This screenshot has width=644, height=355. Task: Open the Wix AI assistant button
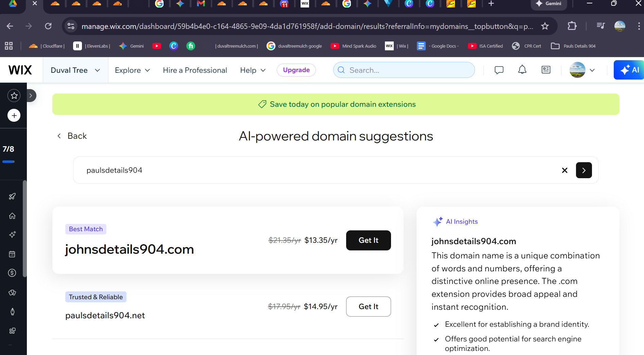[629, 70]
